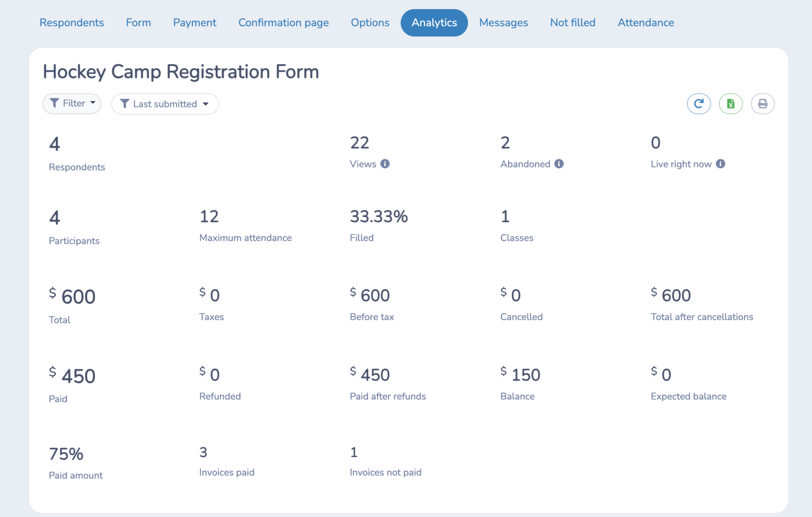Export analytics to Excel spreadsheet
This screenshot has height=517, width=812.
pos(731,104)
